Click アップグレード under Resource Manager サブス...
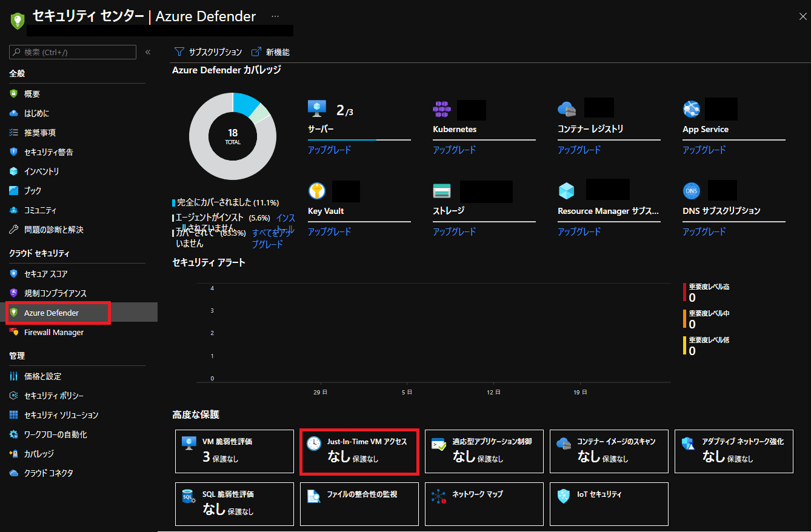Image resolution: width=811 pixels, height=532 pixels. click(x=579, y=231)
